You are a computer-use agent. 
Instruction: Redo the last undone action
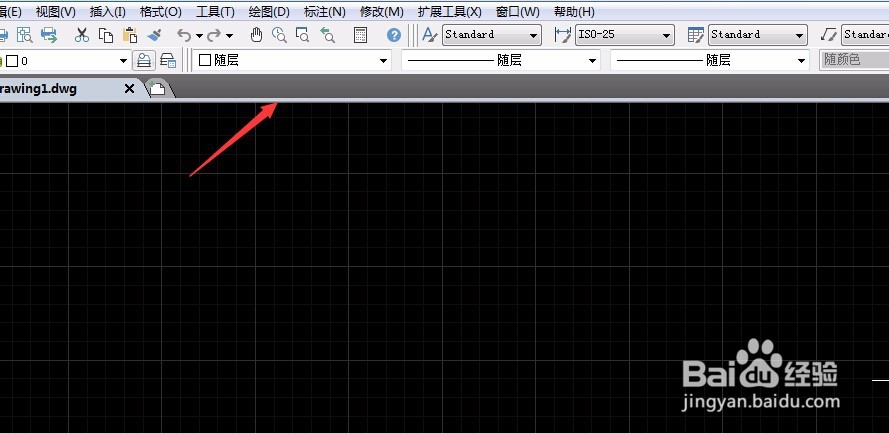pos(214,35)
